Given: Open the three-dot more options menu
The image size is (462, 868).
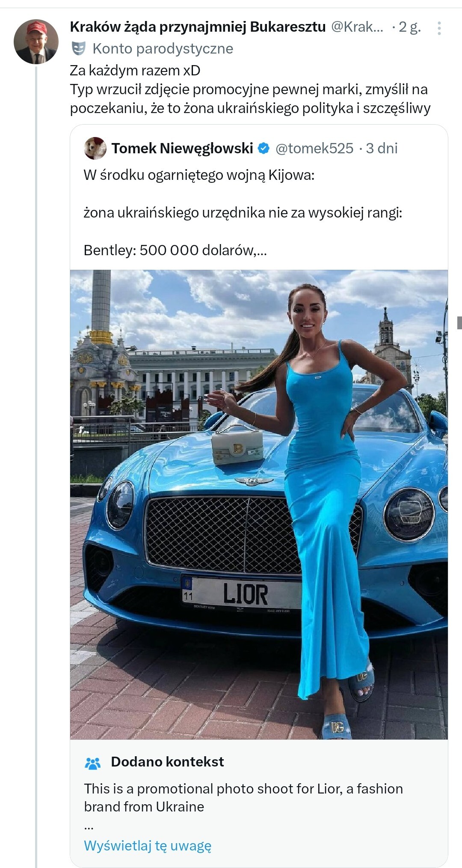Looking at the screenshot, I should [439, 28].
